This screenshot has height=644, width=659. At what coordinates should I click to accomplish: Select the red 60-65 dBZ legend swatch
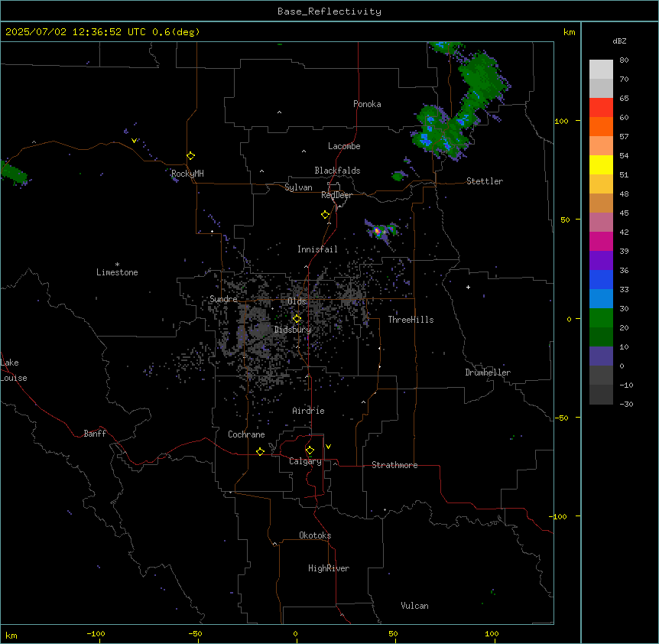point(601,107)
